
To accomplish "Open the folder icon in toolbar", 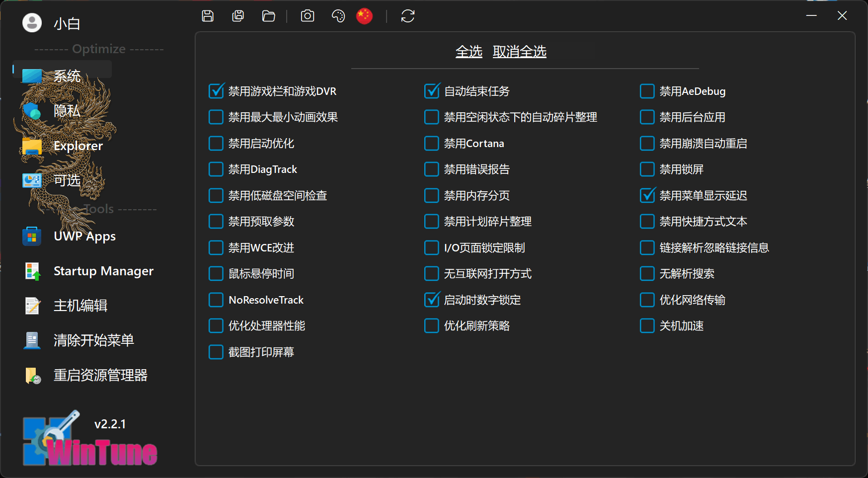I will 268,16.
